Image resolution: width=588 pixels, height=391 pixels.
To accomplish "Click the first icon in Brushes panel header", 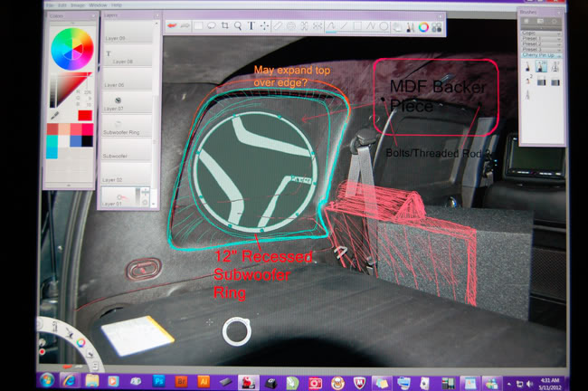I will click(526, 22).
